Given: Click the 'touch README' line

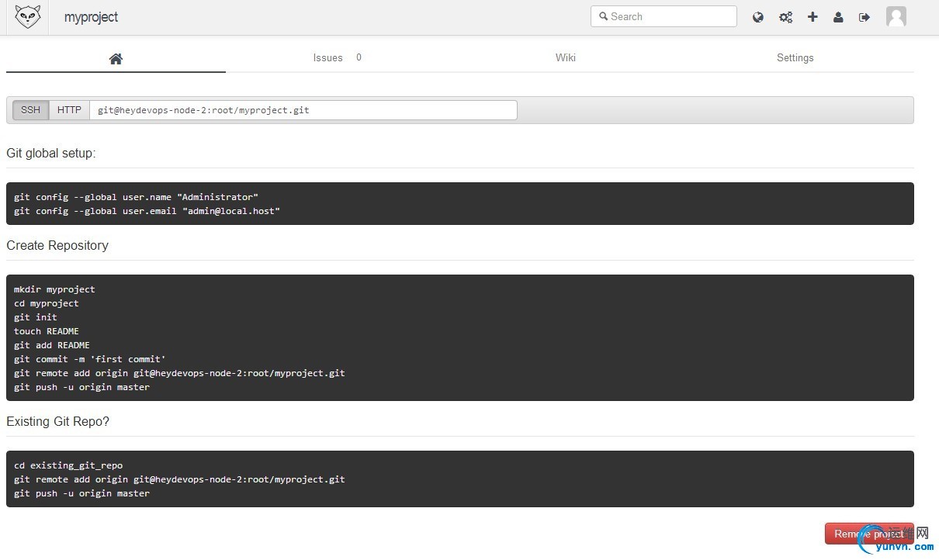Looking at the screenshot, I should tap(47, 331).
